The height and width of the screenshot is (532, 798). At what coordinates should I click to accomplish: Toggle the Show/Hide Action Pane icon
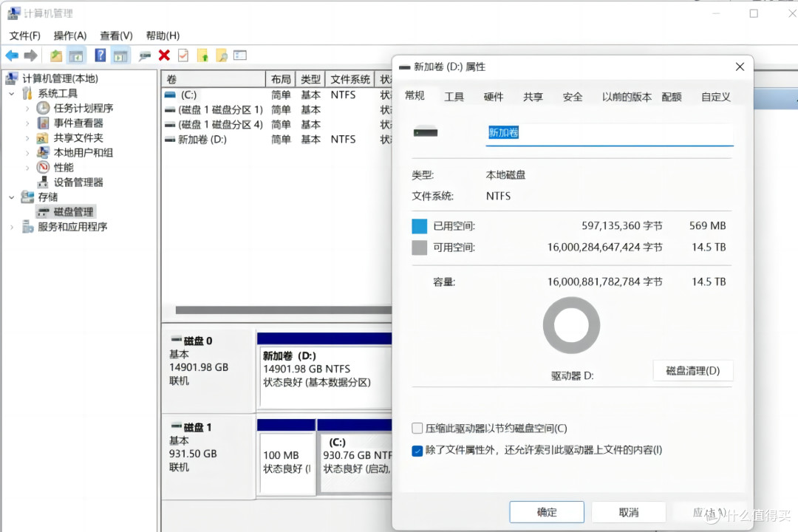coord(120,56)
